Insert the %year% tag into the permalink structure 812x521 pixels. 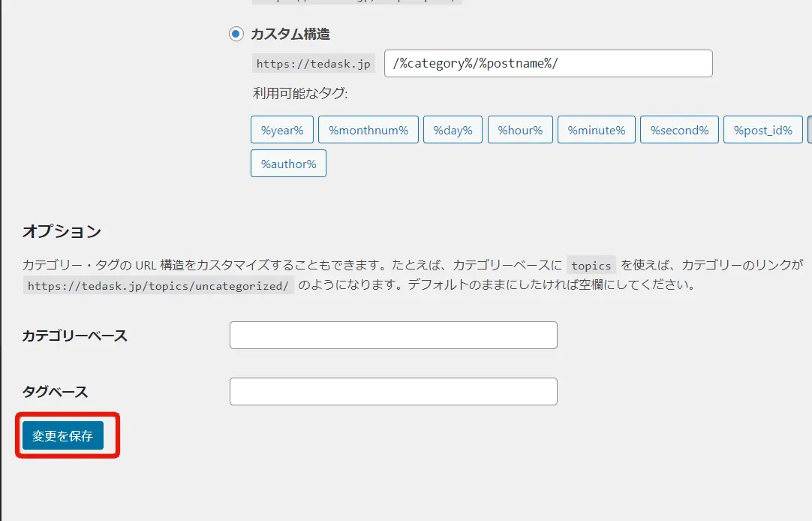click(x=281, y=129)
